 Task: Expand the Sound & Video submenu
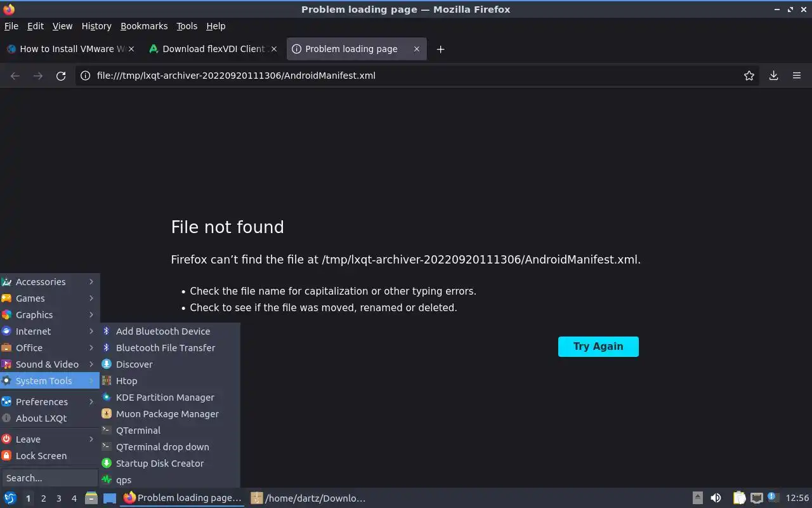(49, 364)
